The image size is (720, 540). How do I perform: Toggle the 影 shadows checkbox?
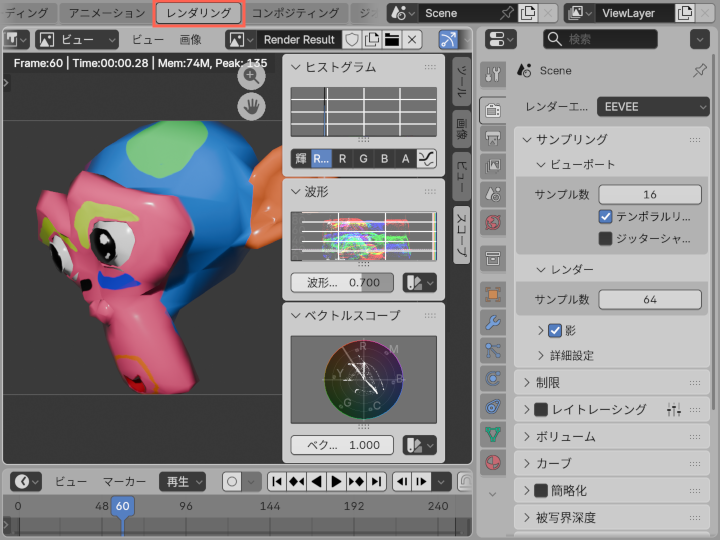tap(555, 330)
